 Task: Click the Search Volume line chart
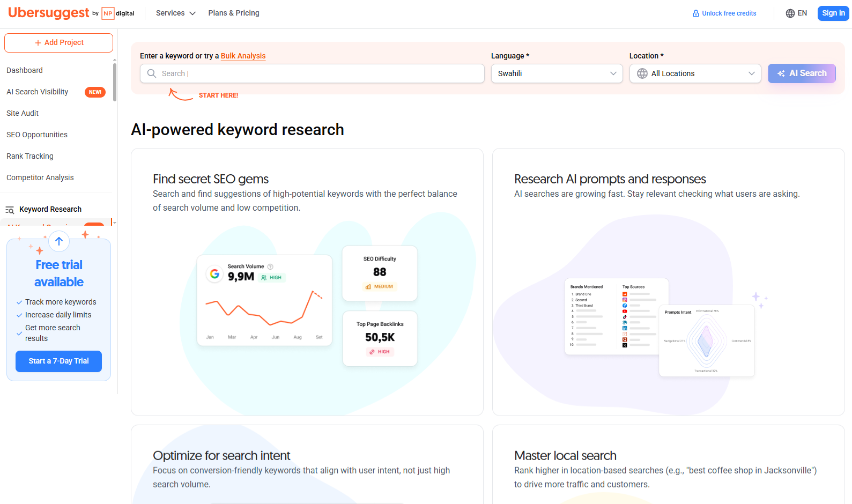tap(264, 308)
